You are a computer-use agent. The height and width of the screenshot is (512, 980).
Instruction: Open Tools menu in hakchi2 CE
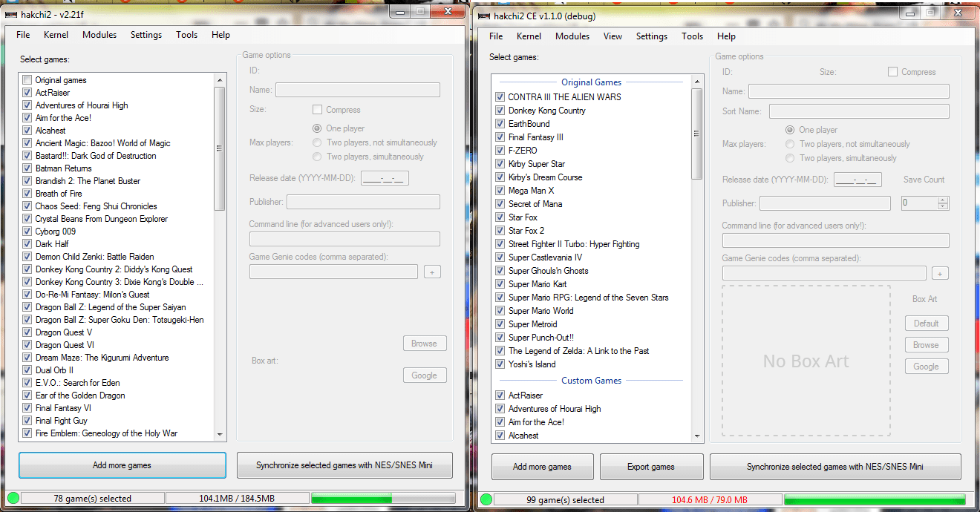[693, 36]
